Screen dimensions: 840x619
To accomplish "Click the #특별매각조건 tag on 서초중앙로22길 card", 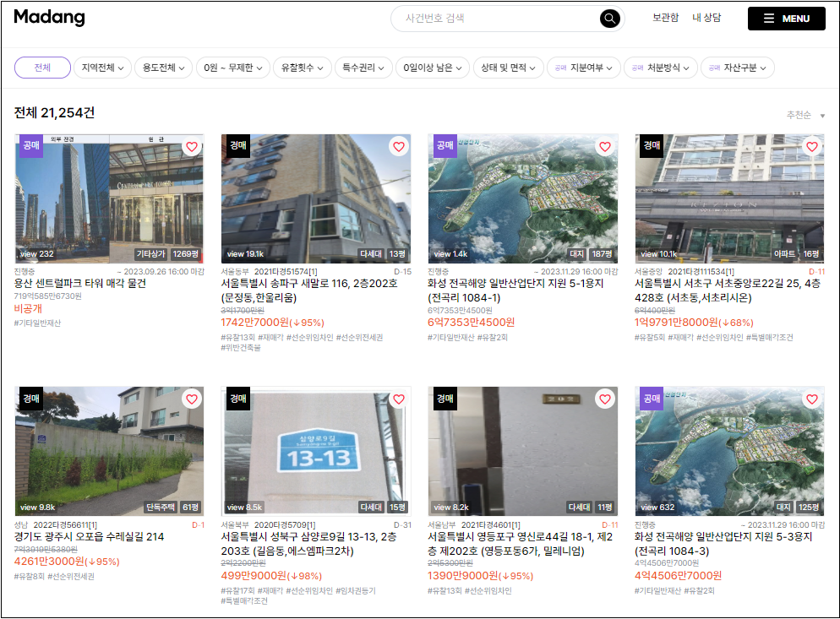I will click(769, 337).
